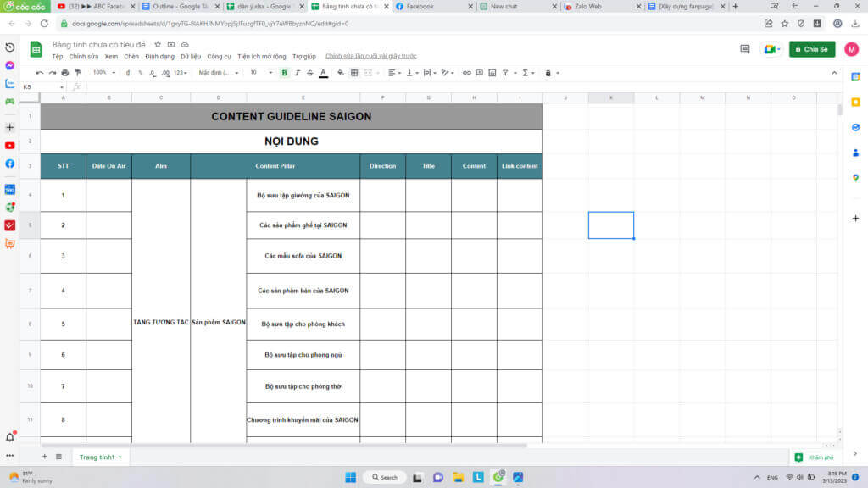This screenshot has width=868, height=488.
Task: View the cloud document status
Action: (185, 44)
